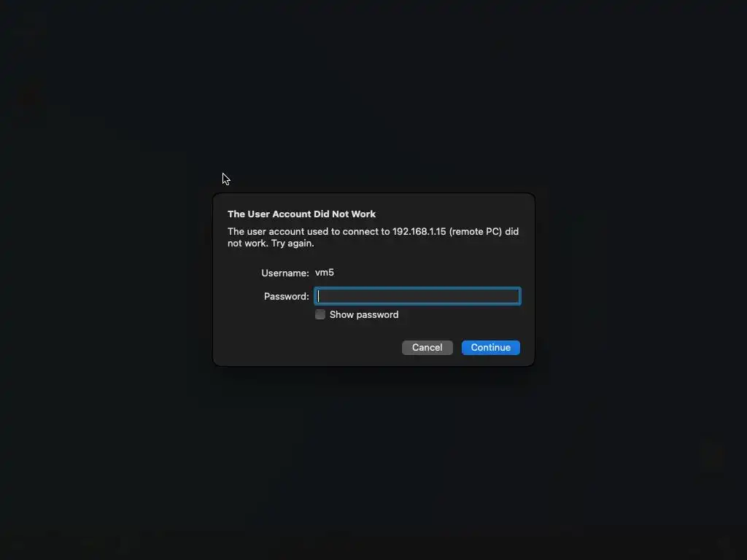Click the Show password label text
This screenshot has width=747, height=560.
364,315
